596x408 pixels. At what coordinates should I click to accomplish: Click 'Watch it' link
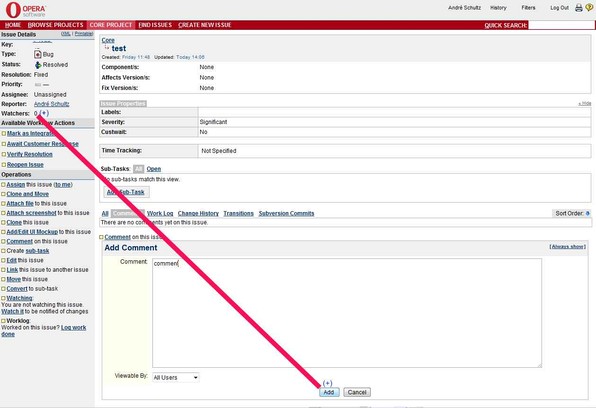point(12,312)
